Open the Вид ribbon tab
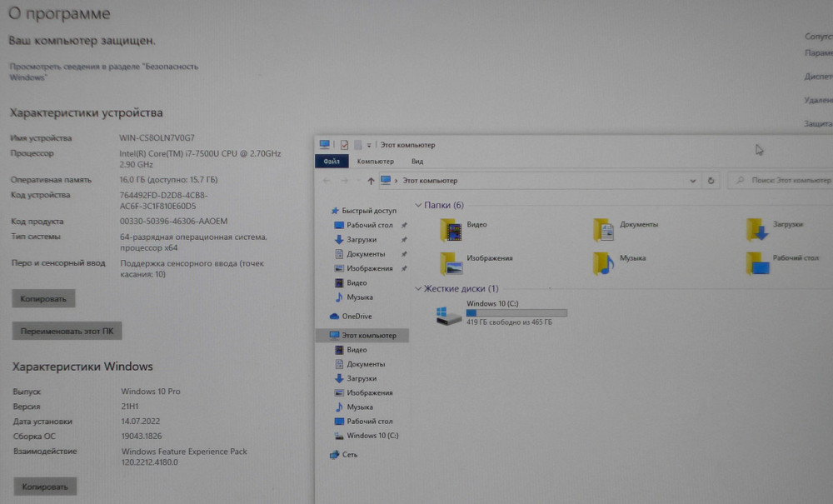This screenshot has height=504, width=833. [416, 161]
